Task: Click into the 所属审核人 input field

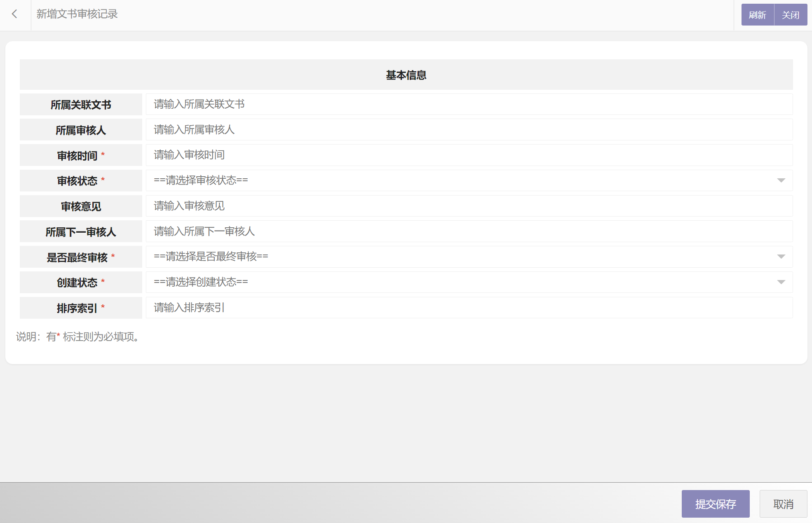Action: click(469, 130)
